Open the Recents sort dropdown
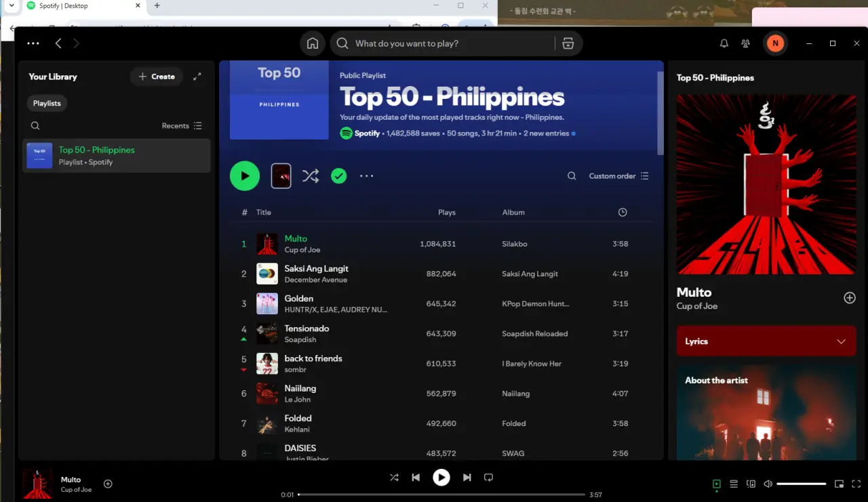The image size is (868, 502). tap(182, 125)
